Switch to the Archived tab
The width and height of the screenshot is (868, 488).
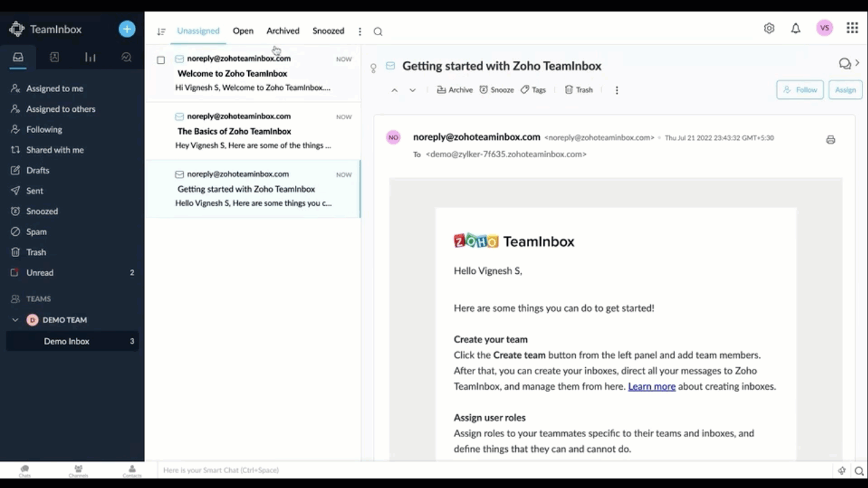click(x=283, y=31)
